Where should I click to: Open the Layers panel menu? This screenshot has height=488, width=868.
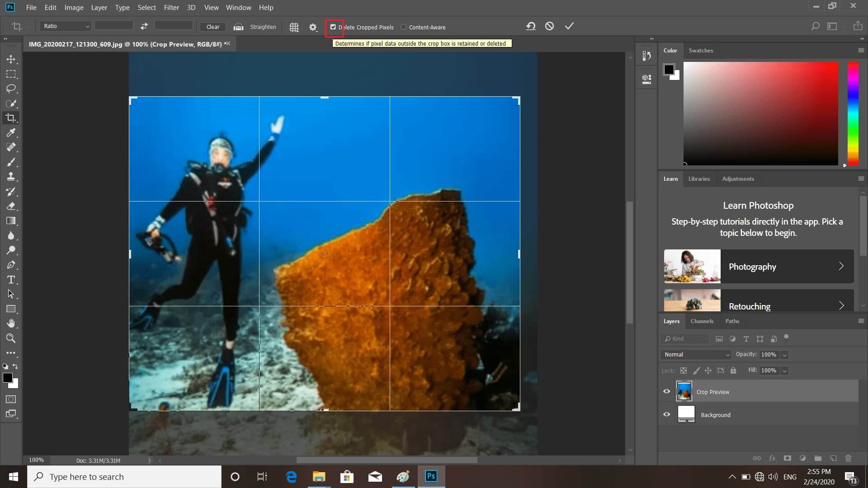[x=861, y=321]
